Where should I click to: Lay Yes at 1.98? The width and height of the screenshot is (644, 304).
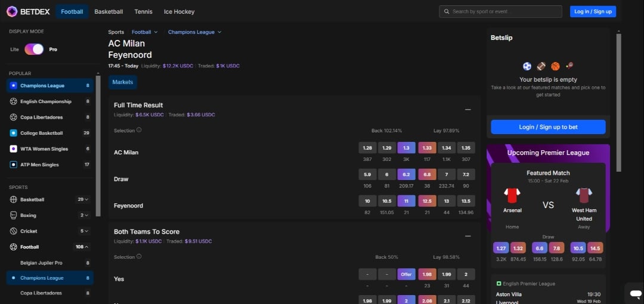[427, 274]
